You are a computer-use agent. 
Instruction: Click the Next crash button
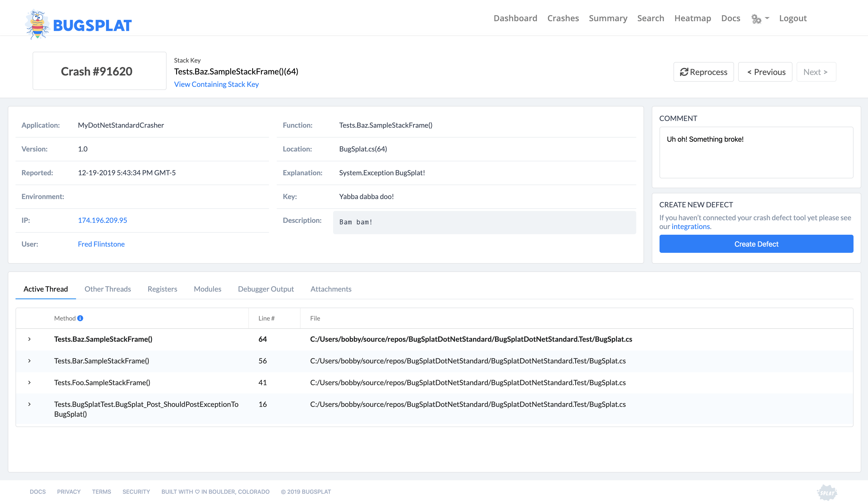(x=816, y=72)
